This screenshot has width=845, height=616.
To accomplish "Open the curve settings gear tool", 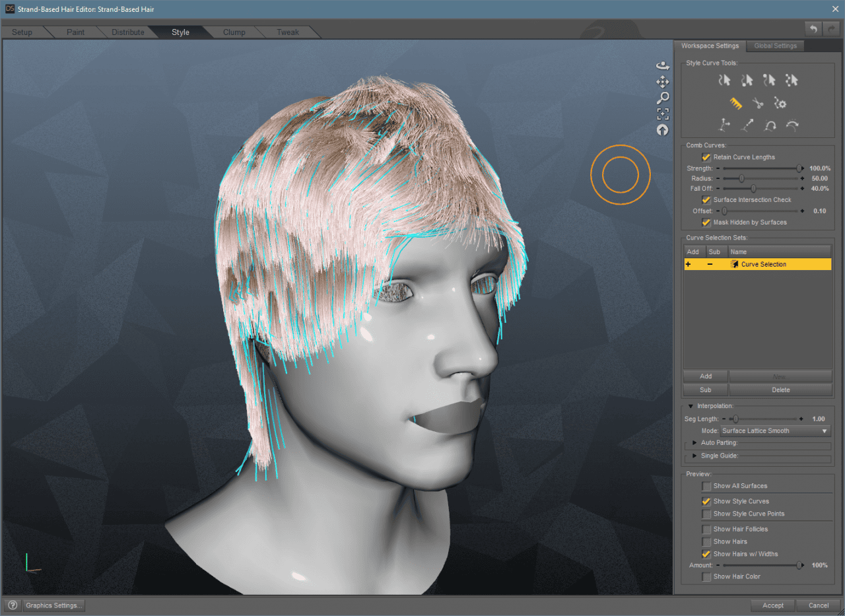I will click(780, 103).
